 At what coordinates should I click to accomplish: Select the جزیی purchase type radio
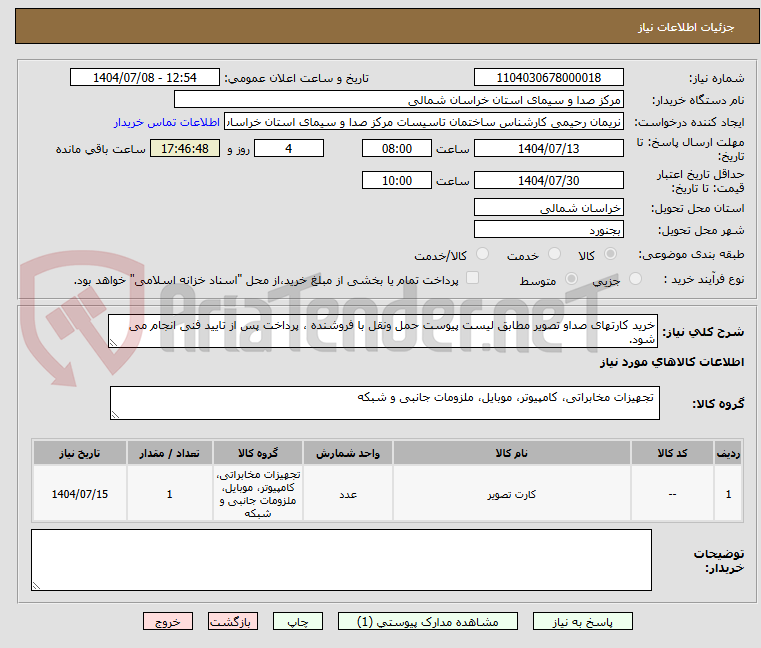pyautogui.click(x=635, y=279)
